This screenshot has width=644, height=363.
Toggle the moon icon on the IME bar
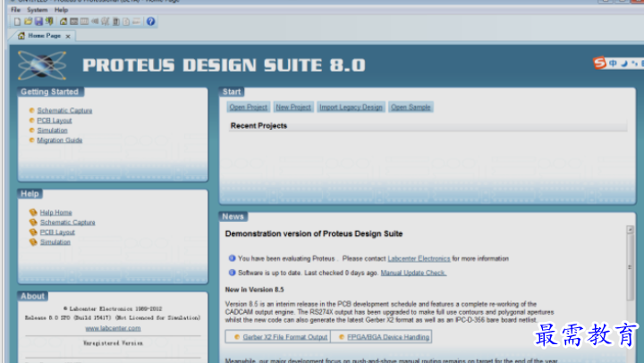coord(624,63)
